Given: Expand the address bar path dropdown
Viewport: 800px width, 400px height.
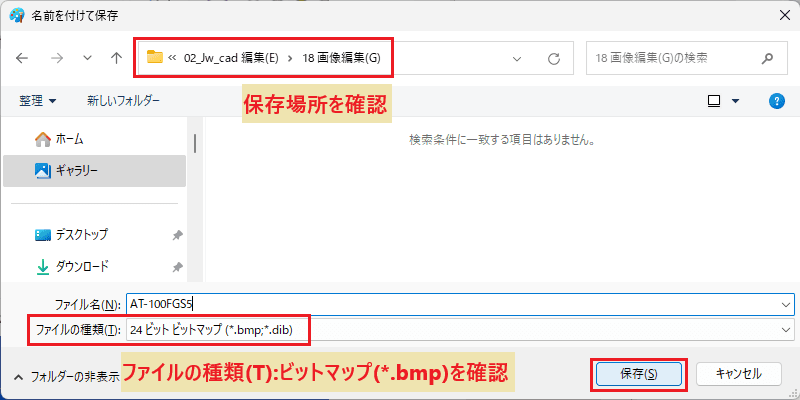Looking at the screenshot, I should [x=517, y=59].
